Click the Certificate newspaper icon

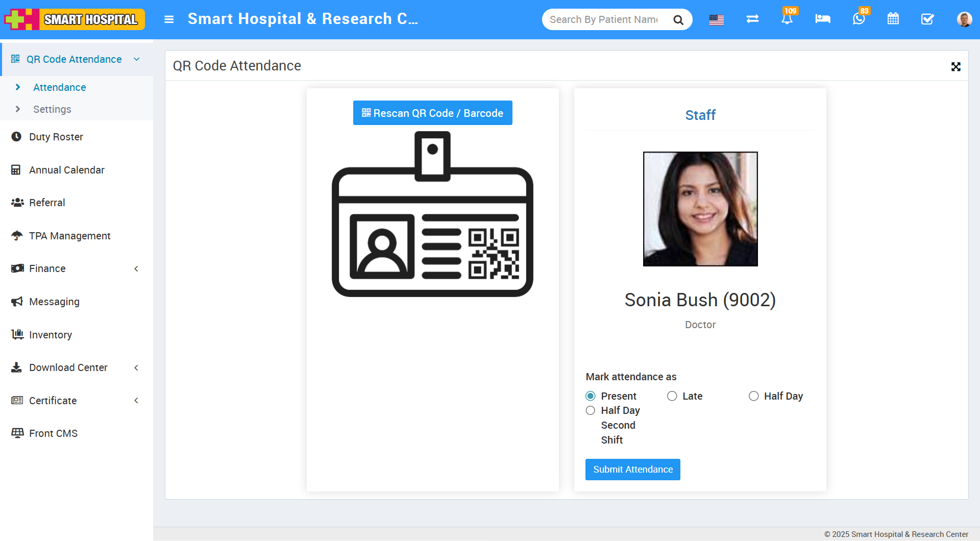point(17,401)
